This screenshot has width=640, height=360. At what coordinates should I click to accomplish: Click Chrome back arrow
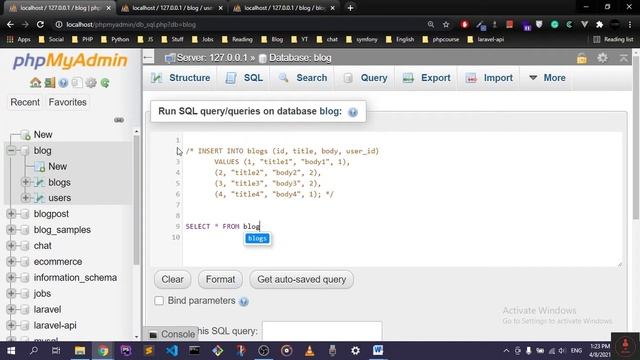click(10, 24)
